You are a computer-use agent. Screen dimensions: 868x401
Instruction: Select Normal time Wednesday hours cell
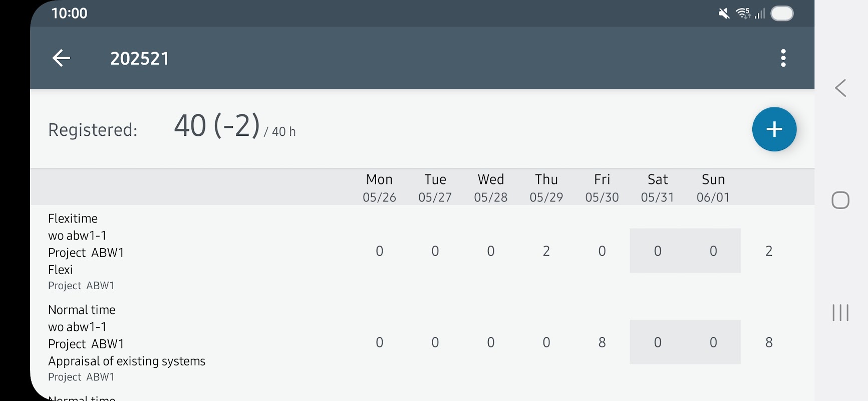(x=491, y=342)
